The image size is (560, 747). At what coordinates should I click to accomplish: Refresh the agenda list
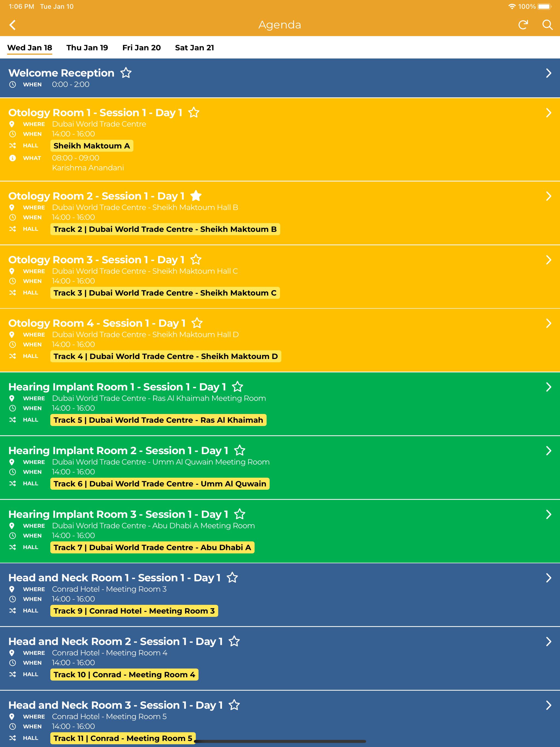tap(523, 25)
